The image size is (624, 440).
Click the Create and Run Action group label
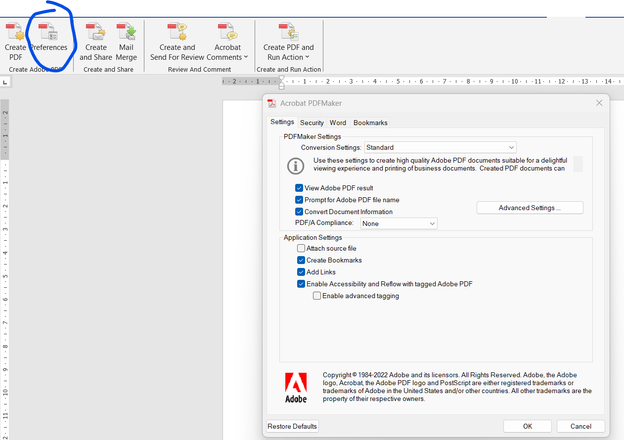coord(289,70)
